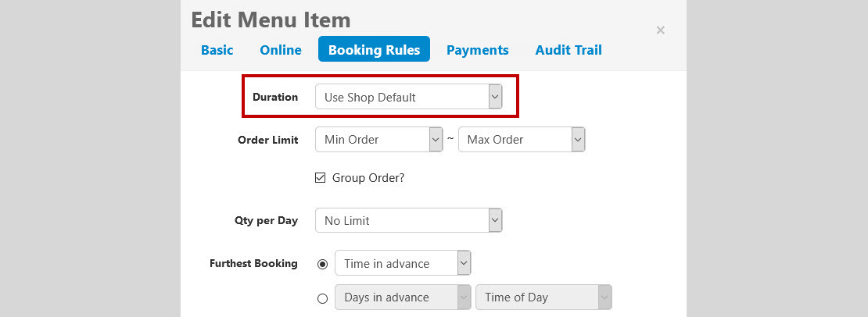The height and width of the screenshot is (317, 868).
Task: Open the Online tab
Action: coord(281,50)
